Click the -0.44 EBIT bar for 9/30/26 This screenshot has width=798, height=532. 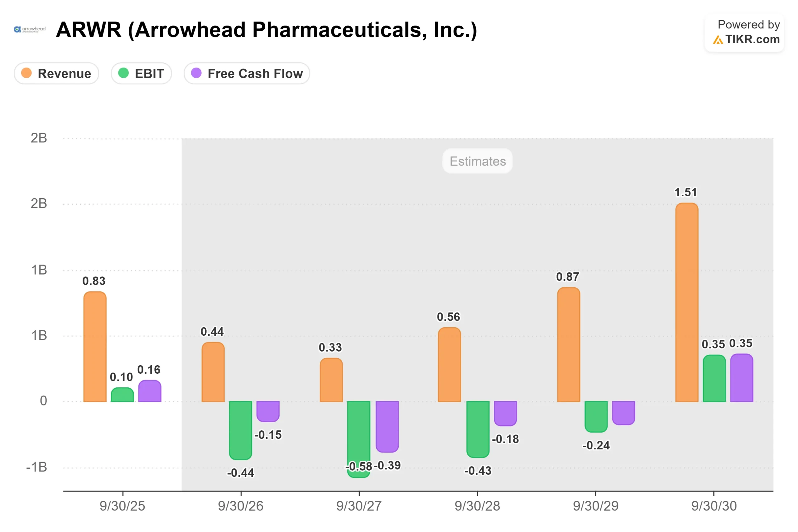(x=241, y=430)
